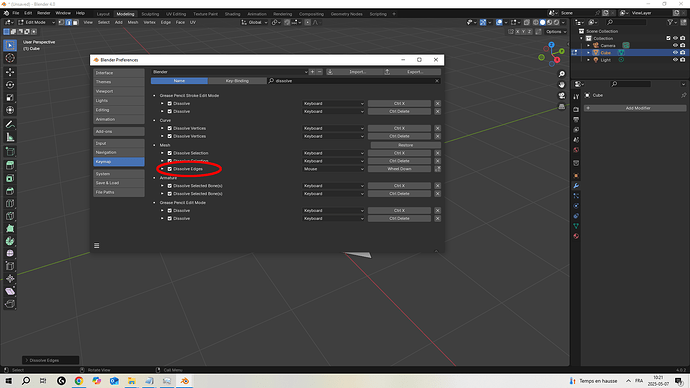Image resolution: width=690 pixels, height=388 pixels.
Task: Choose the Measure tool
Action: 10,137
